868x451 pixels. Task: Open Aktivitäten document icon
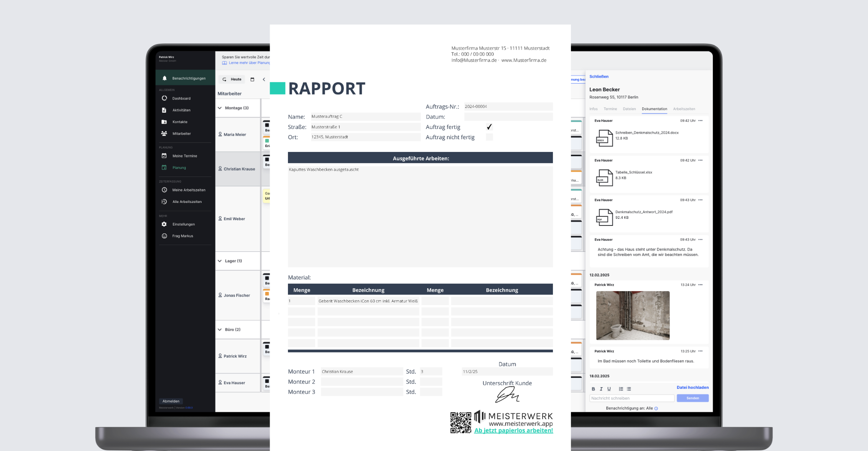pyautogui.click(x=164, y=110)
